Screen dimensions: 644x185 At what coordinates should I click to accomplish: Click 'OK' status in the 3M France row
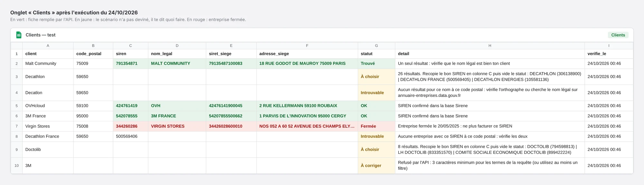tap(376, 116)
